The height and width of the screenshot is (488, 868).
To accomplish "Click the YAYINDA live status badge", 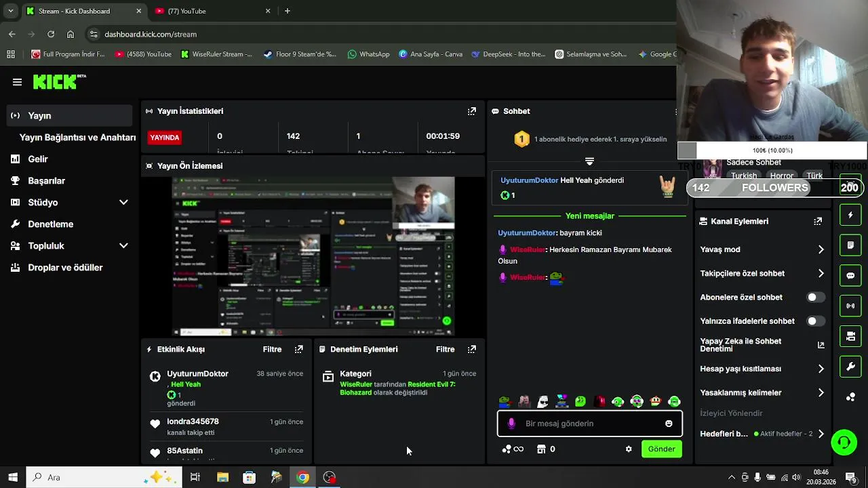I will pyautogui.click(x=165, y=138).
